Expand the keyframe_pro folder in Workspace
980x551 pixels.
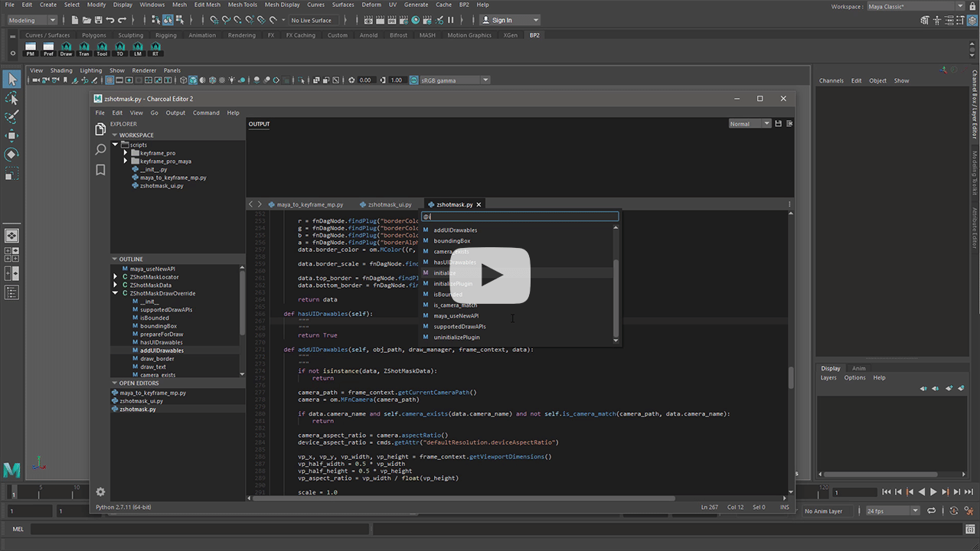pos(126,152)
